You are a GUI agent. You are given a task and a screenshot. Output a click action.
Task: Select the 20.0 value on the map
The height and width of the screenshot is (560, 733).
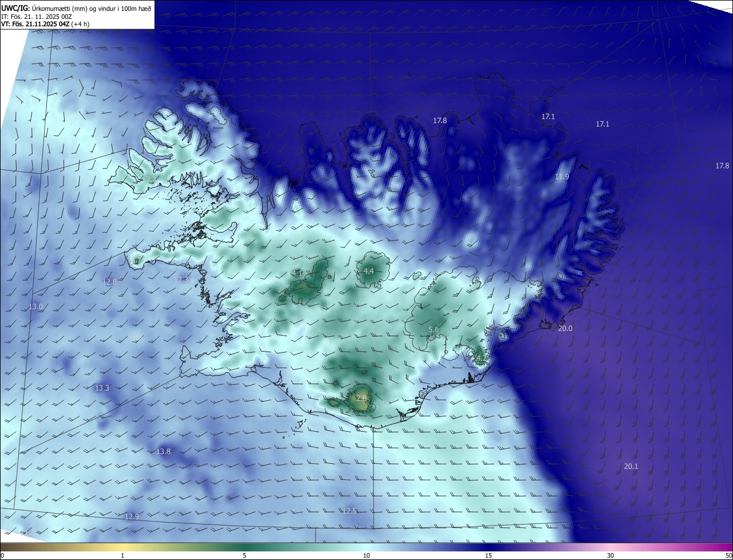(x=565, y=328)
